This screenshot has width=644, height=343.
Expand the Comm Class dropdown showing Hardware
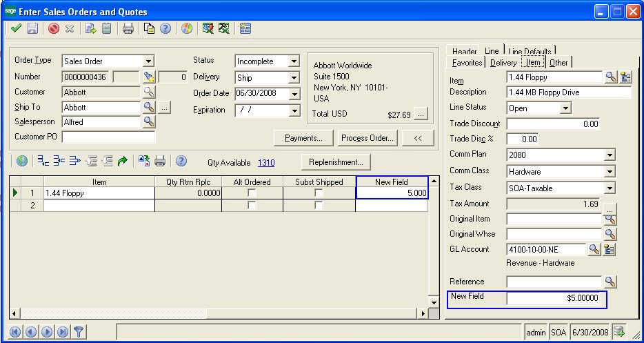pos(610,172)
